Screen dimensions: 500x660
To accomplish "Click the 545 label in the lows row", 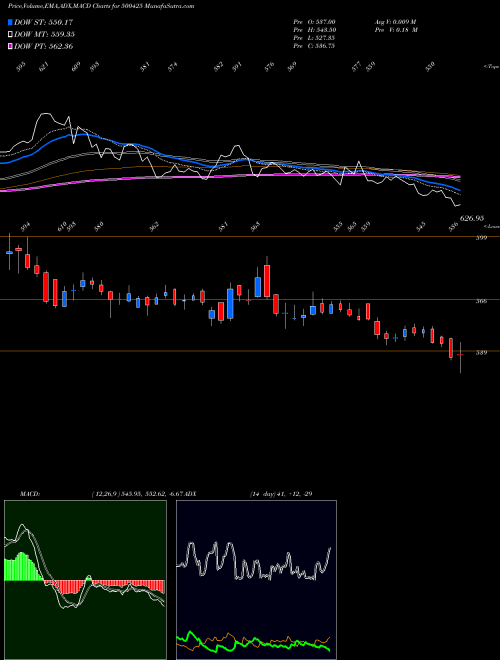I will pyautogui.click(x=420, y=227).
